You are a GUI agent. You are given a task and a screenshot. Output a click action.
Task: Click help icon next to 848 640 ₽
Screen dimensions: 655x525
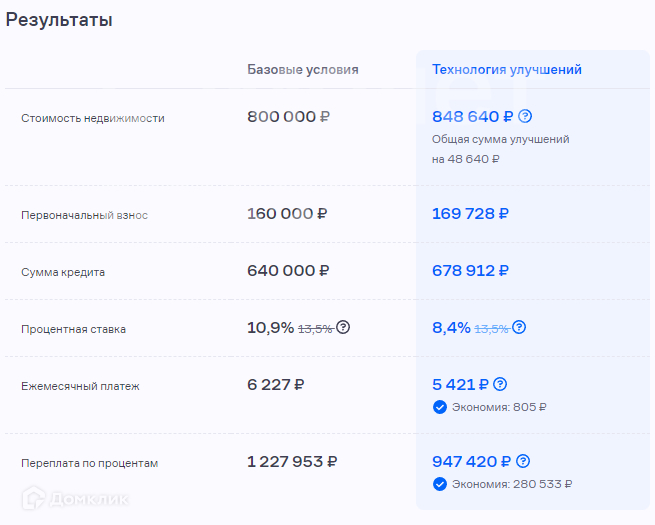click(x=525, y=116)
